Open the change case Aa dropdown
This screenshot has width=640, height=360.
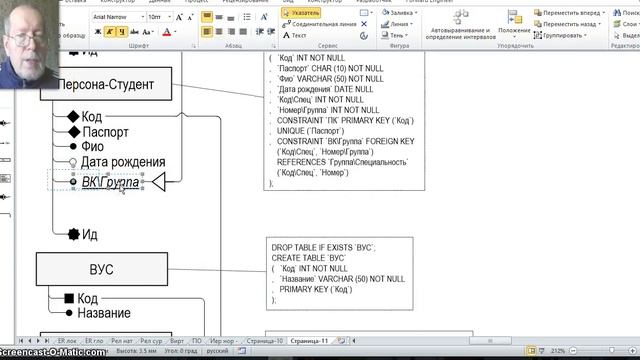pyautogui.click(x=147, y=31)
